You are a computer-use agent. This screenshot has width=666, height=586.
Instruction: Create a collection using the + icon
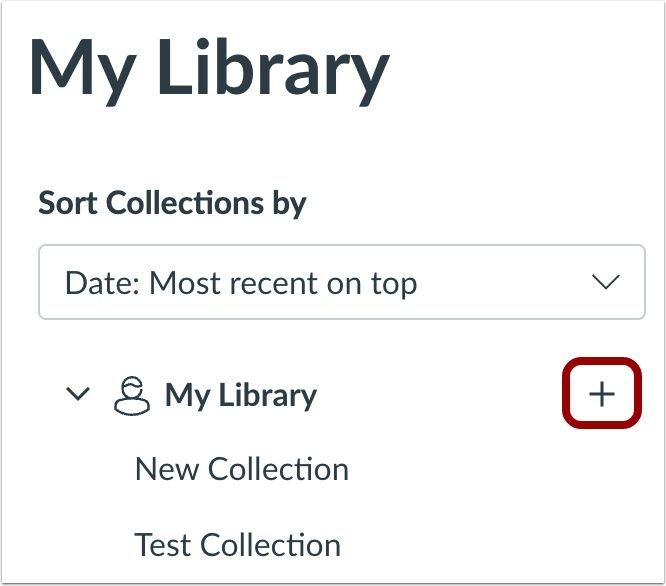(x=601, y=394)
